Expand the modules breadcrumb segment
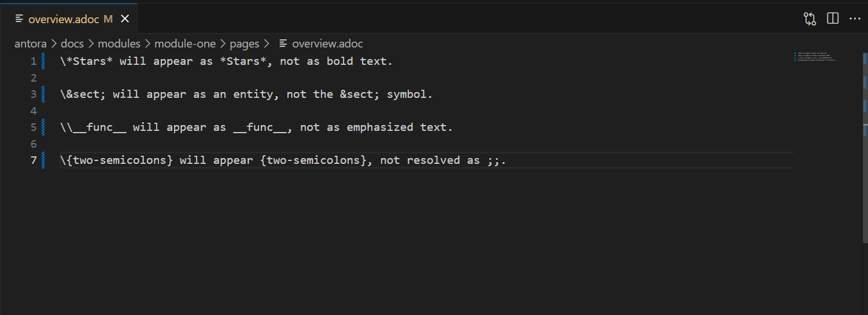Screen dimensions: 868x315 (x=119, y=43)
